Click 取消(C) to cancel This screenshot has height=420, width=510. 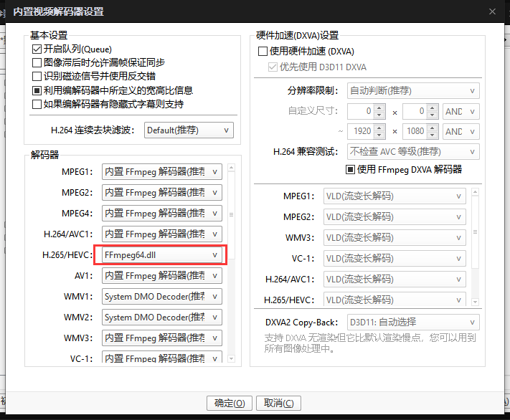pos(278,403)
